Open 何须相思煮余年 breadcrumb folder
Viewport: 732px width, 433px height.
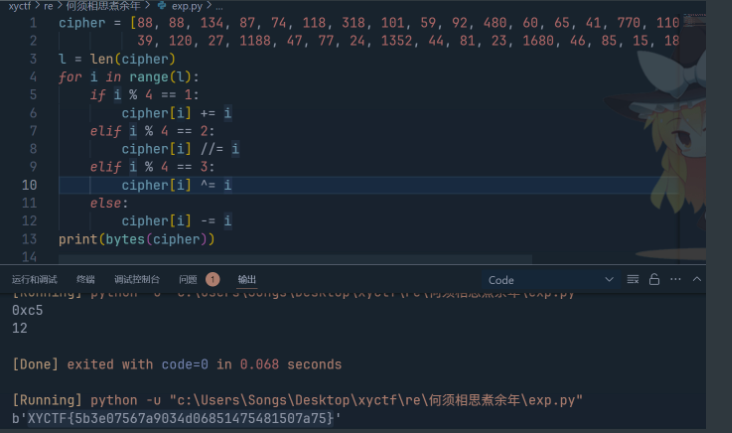point(102,6)
